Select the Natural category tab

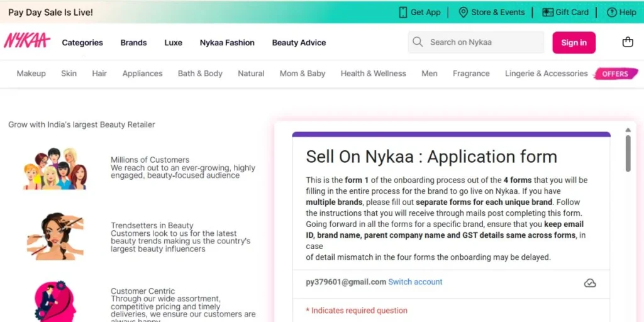coord(251,74)
